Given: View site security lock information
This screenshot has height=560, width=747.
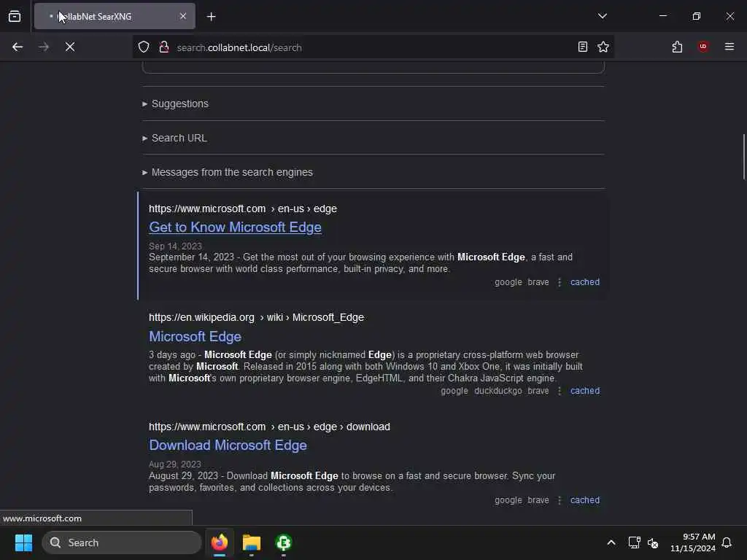Looking at the screenshot, I should [164, 47].
